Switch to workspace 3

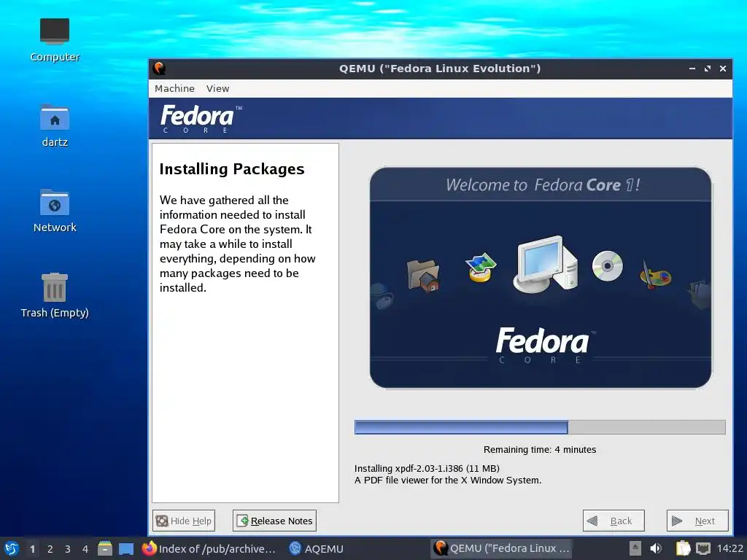pyautogui.click(x=68, y=549)
